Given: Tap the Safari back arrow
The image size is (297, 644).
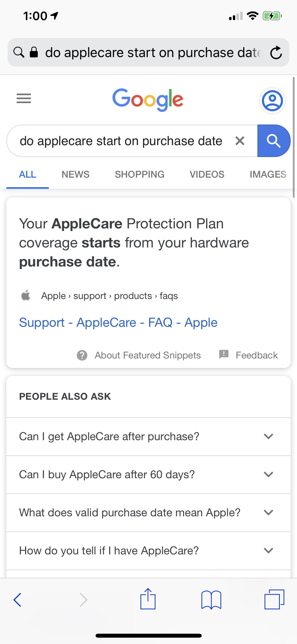Looking at the screenshot, I should [x=17, y=600].
